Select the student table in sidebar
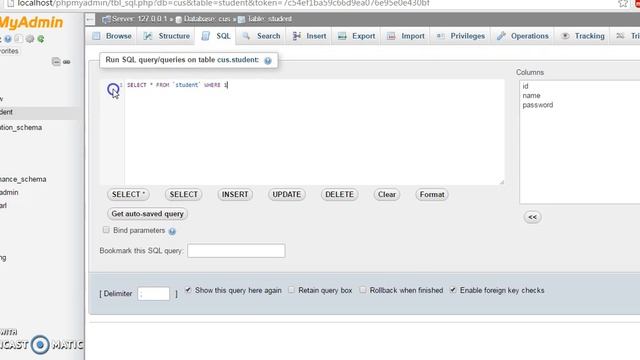This screenshot has height=360, width=640. (7, 112)
